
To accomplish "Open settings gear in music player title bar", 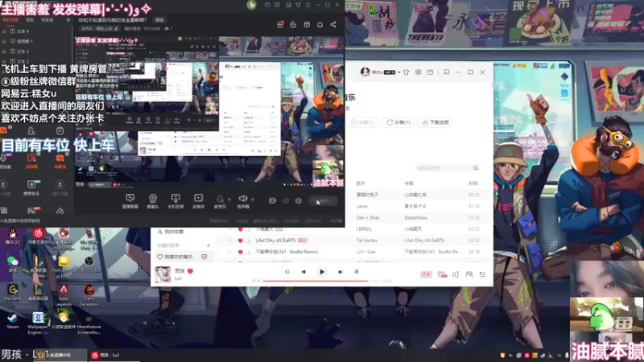I will [x=418, y=72].
